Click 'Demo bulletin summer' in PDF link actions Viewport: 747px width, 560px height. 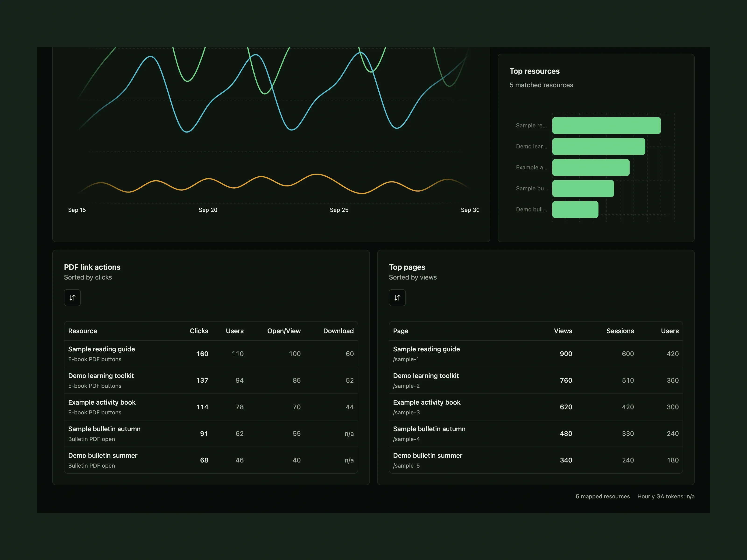pyautogui.click(x=103, y=456)
